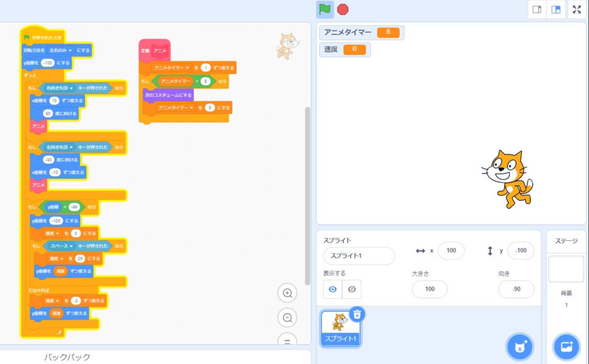Click the cat sprite on stage

[507, 179]
